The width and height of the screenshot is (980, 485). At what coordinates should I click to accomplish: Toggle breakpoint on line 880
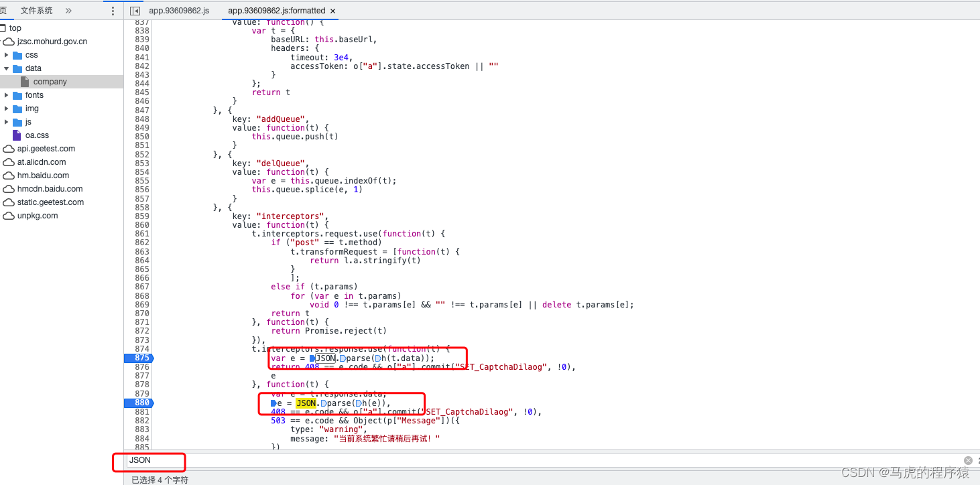tap(138, 403)
